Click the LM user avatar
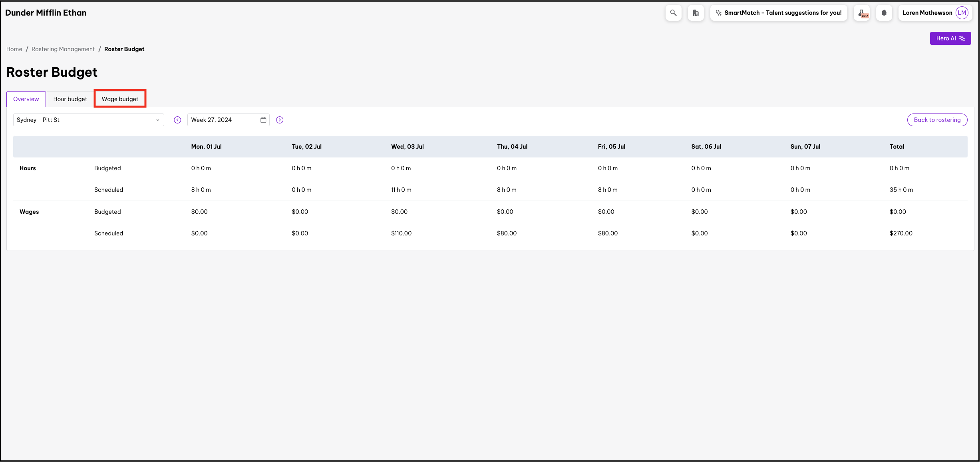The width and height of the screenshot is (980, 462). (962, 13)
